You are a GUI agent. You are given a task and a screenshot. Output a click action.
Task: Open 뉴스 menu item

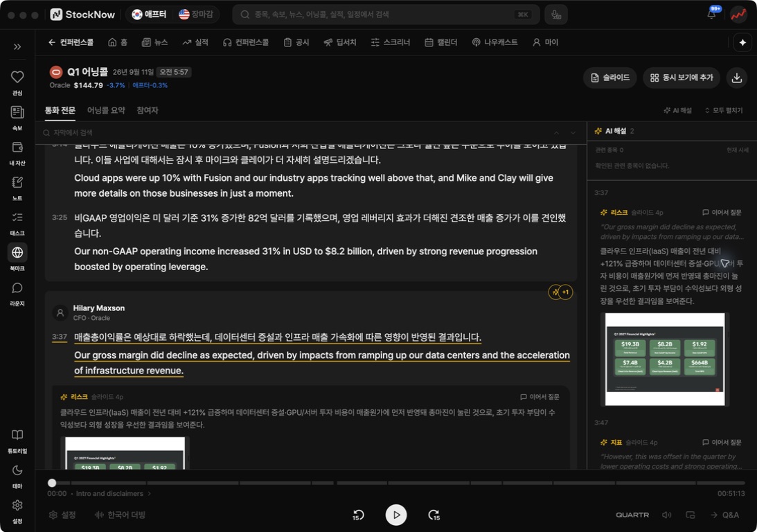[x=154, y=42]
